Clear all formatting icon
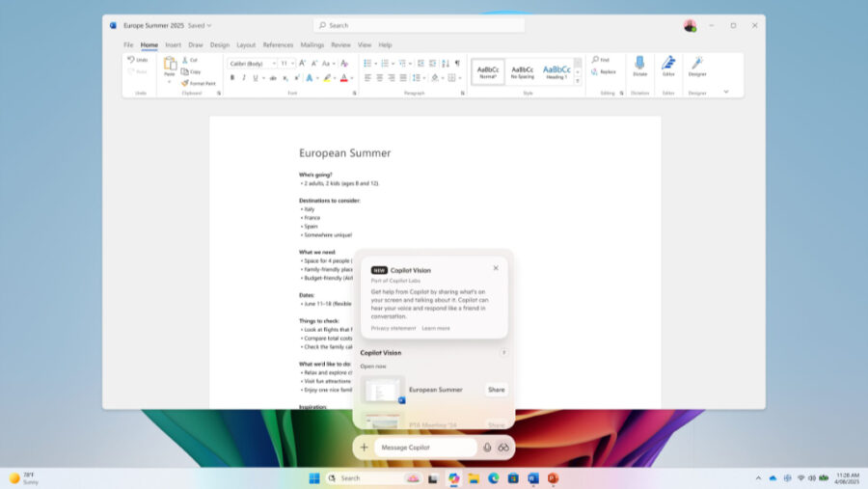The image size is (868, 489). click(x=344, y=64)
